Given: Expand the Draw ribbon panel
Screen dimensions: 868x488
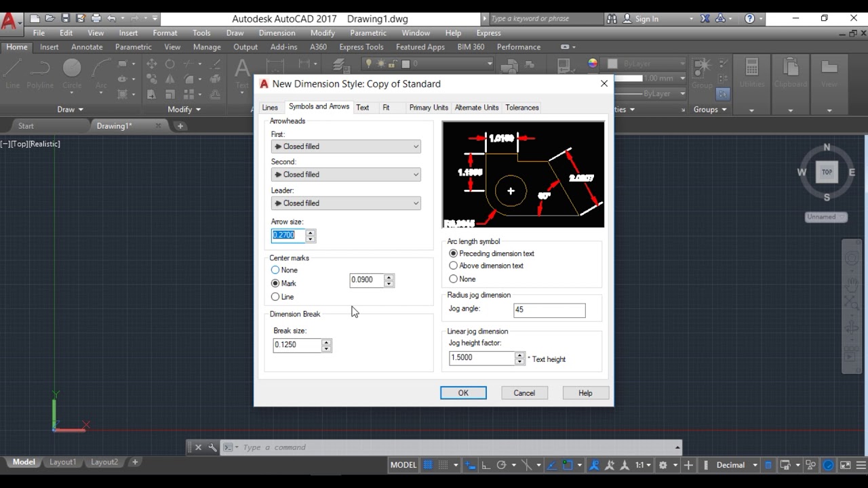Looking at the screenshot, I should 70,109.
